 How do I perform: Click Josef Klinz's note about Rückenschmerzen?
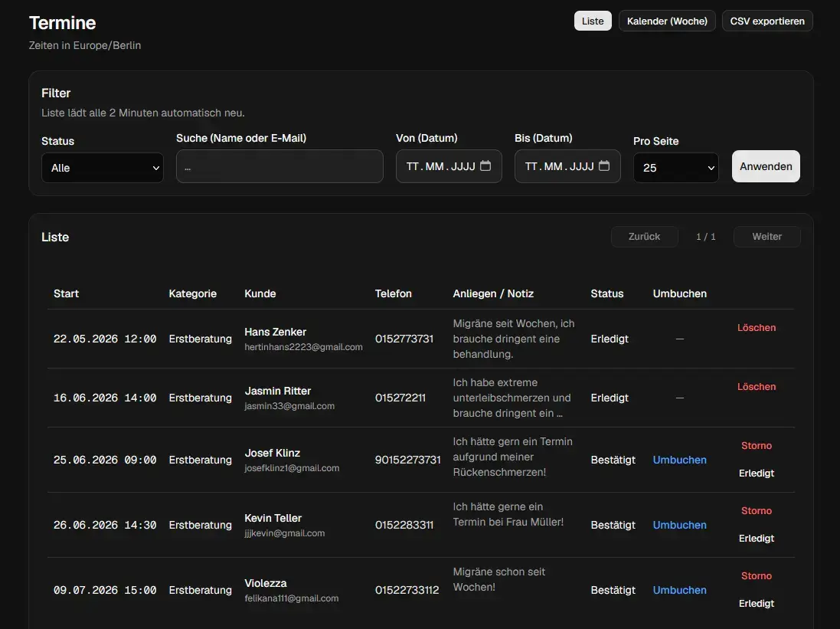point(512,457)
